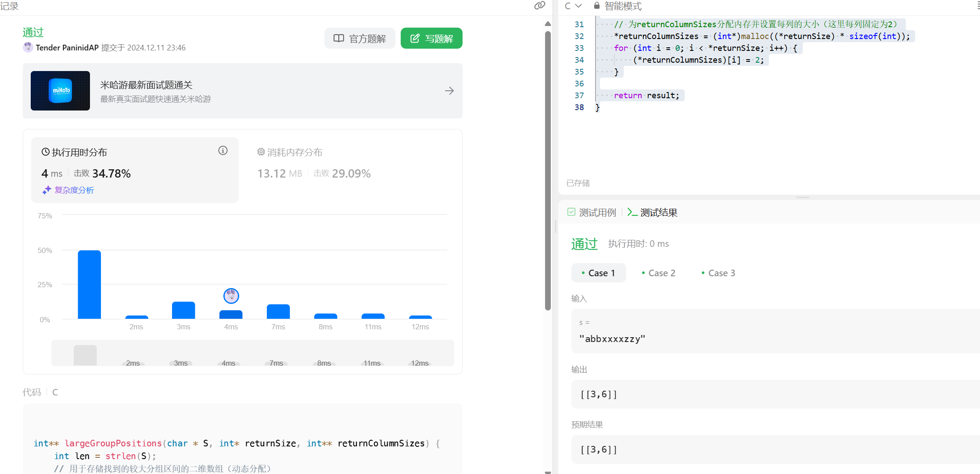Image resolution: width=980 pixels, height=474 pixels.
Task: Switch to 测试用例 tab
Action: pyautogui.click(x=592, y=213)
